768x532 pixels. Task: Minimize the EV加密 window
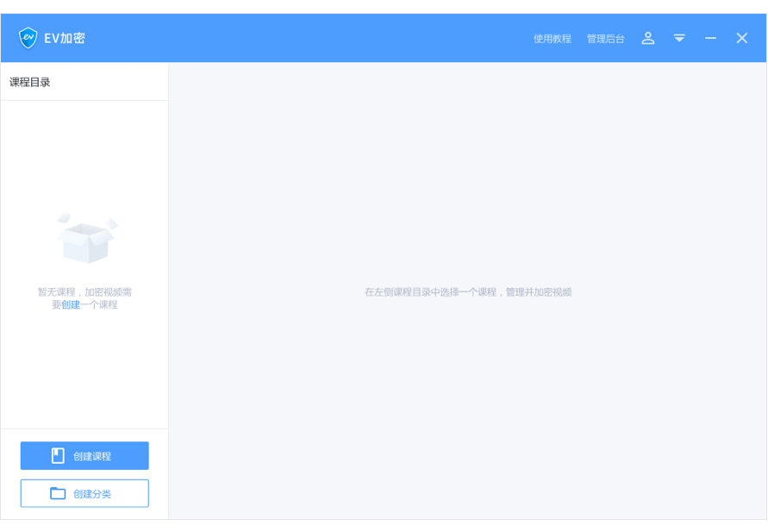[x=711, y=38]
